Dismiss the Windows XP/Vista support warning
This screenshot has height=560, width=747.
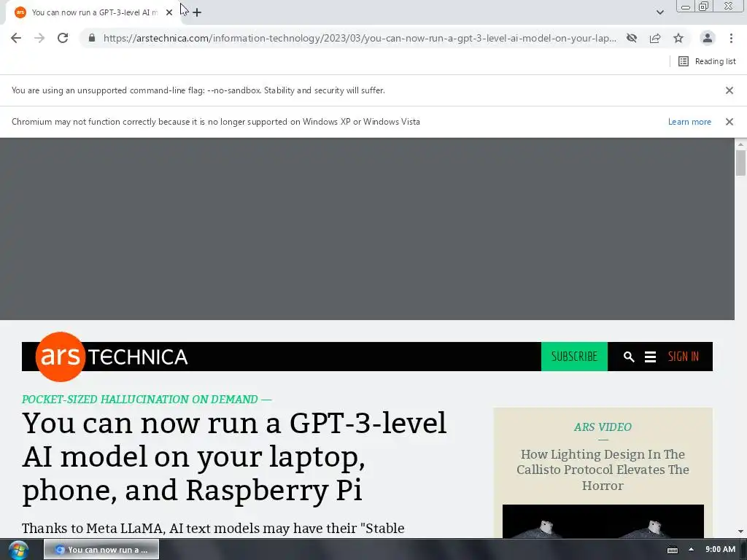[x=729, y=122]
